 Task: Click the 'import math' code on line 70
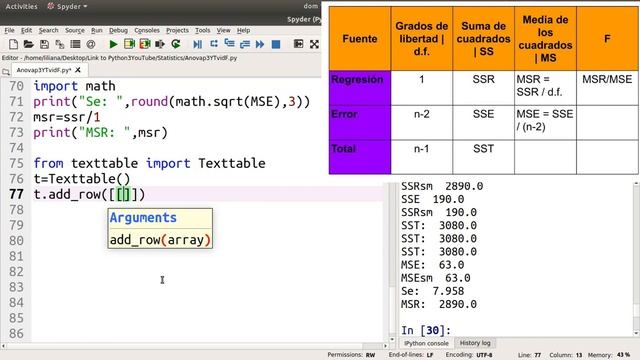[x=74, y=86]
